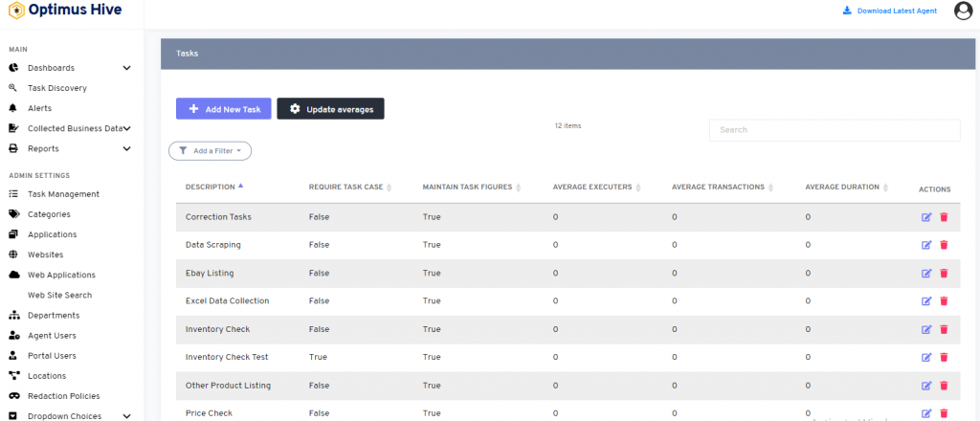Click into the Search field
Image resolution: width=980 pixels, height=421 pixels.
[x=835, y=130]
